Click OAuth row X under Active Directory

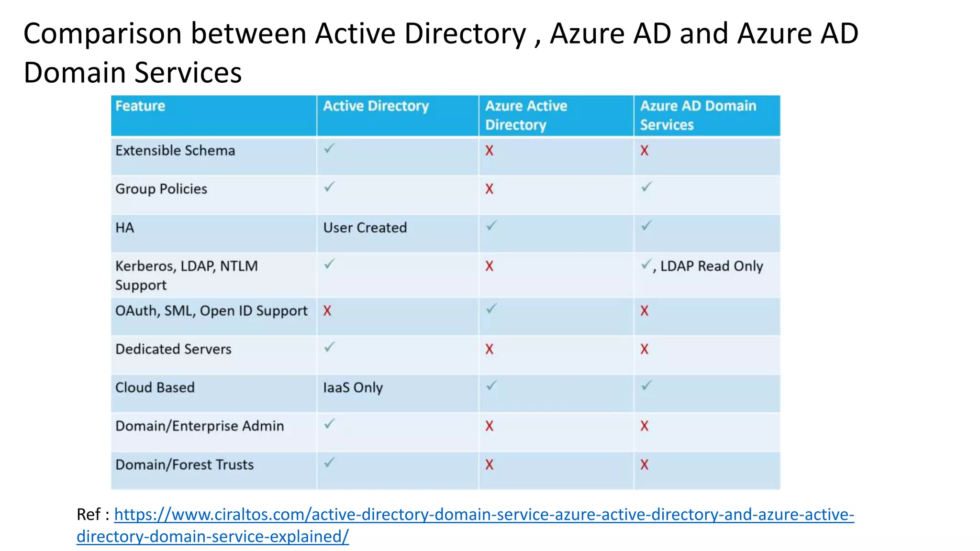pyautogui.click(x=327, y=311)
